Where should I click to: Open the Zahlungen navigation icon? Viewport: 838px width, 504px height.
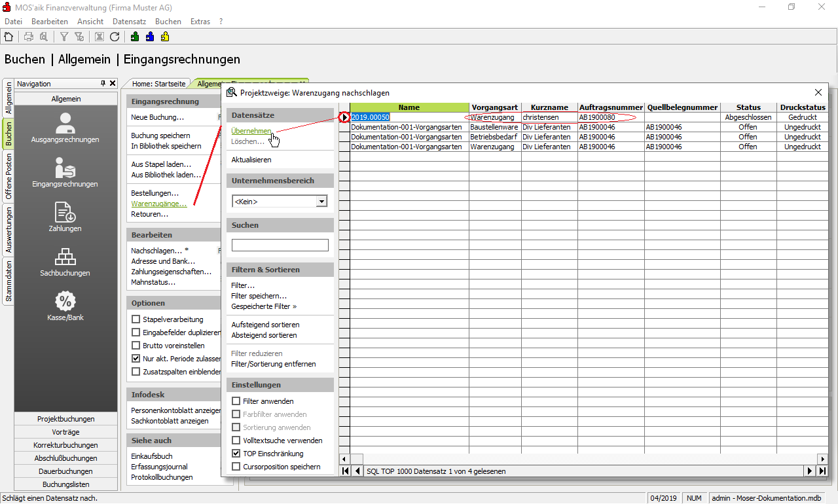pyautogui.click(x=65, y=217)
